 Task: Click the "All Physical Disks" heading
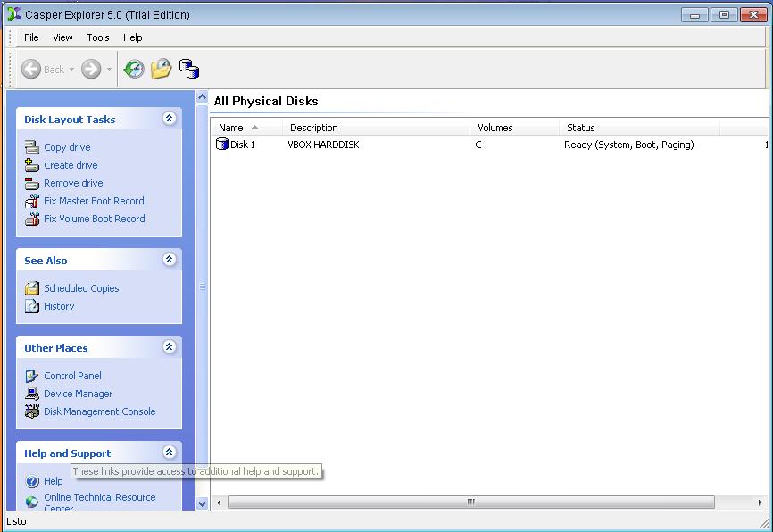pyautogui.click(x=266, y=101)
